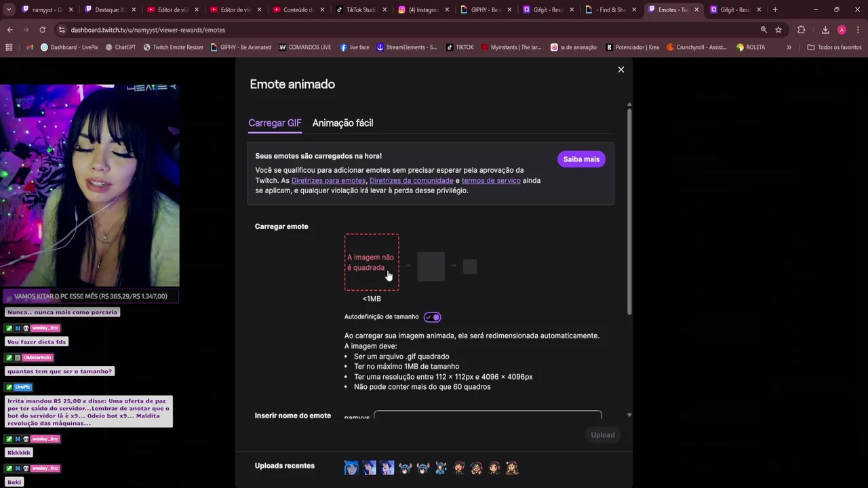Toggle Autodefinição de tamanho switch
Image resolution: width=868 pixels, height=488 pixels.
(432, 317)
